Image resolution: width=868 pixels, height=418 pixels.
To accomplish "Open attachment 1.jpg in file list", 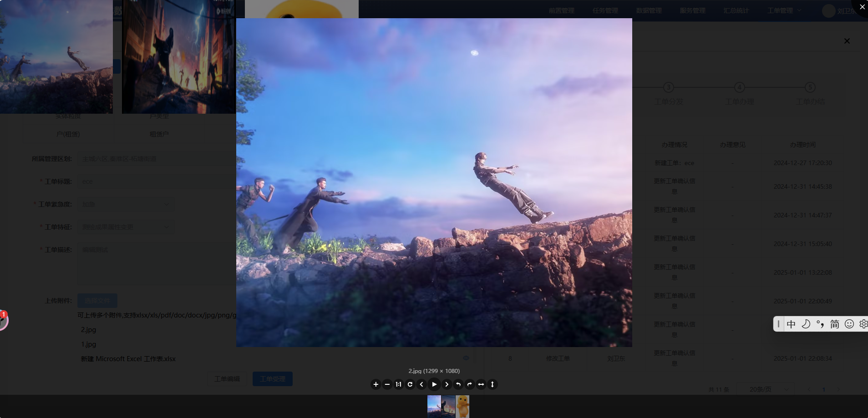I will [x=88, y=344].
